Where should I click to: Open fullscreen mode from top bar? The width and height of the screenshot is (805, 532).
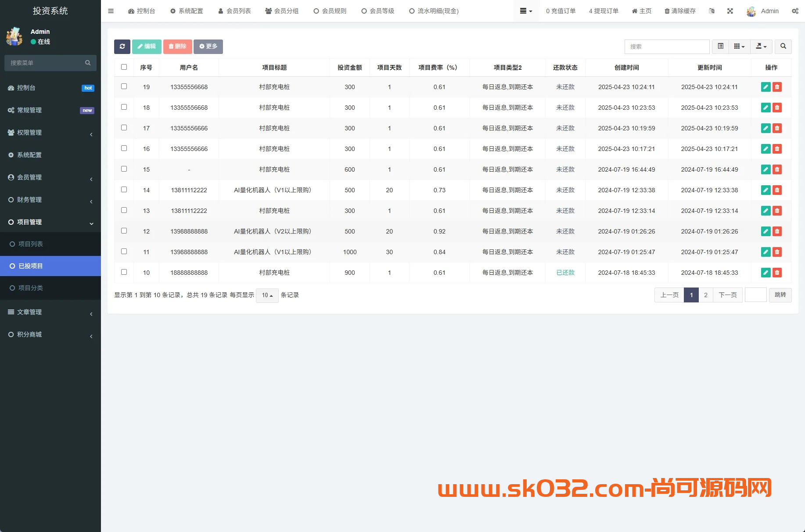click(730, 11)
